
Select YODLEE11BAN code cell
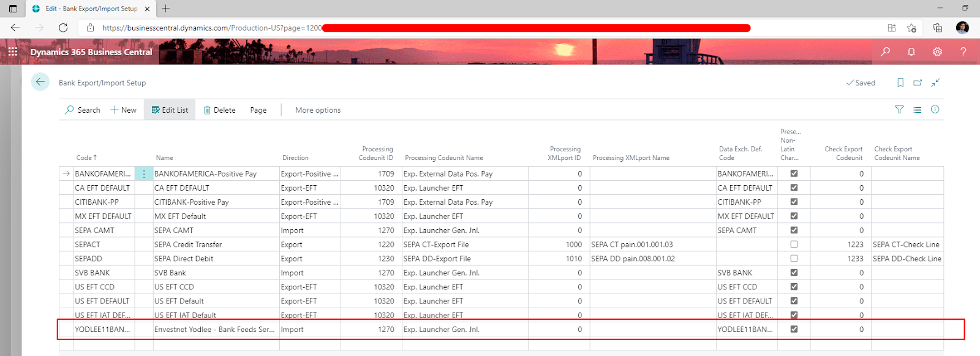point(104,329)
